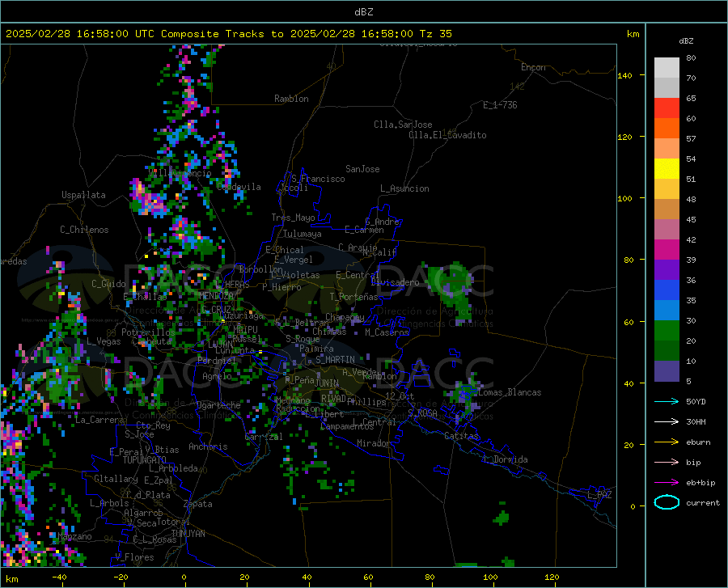Click the magenta eb+bip arrow legend icon
Screen dimensions: 728x588
(667, 482)
